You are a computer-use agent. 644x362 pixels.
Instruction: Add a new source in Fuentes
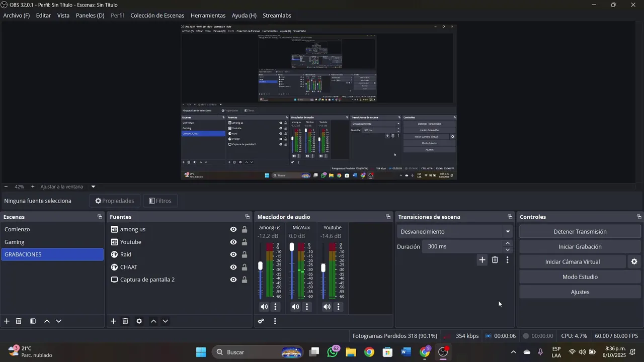click(x=113, y=321)
